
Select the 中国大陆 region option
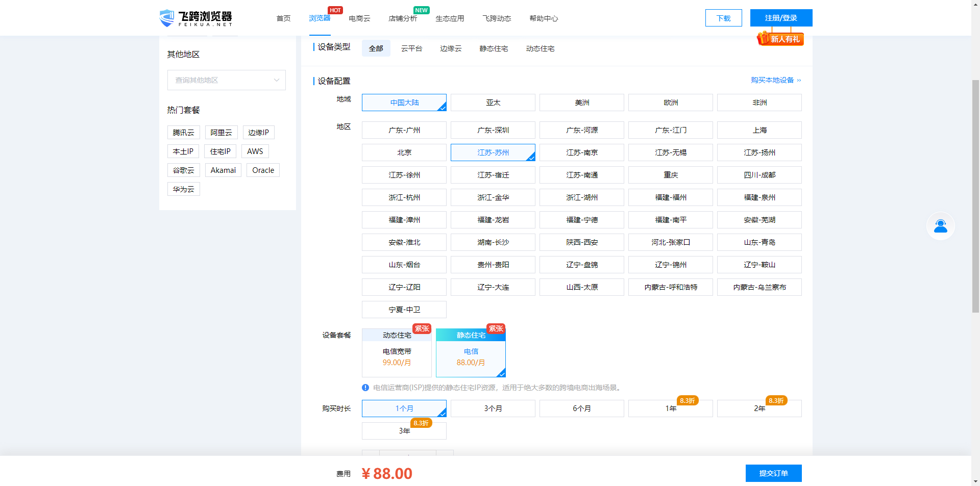tap(404, 103)
